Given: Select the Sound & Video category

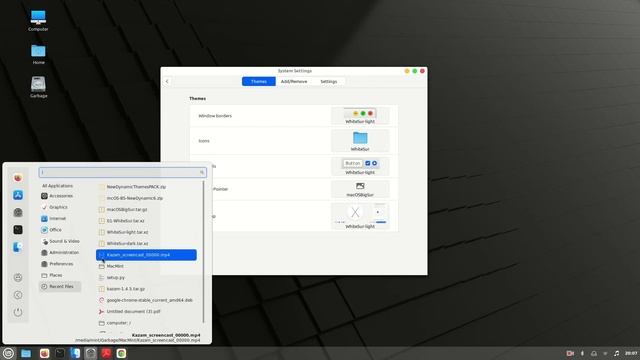Looking at the screenshot, I should pos(61,241).
